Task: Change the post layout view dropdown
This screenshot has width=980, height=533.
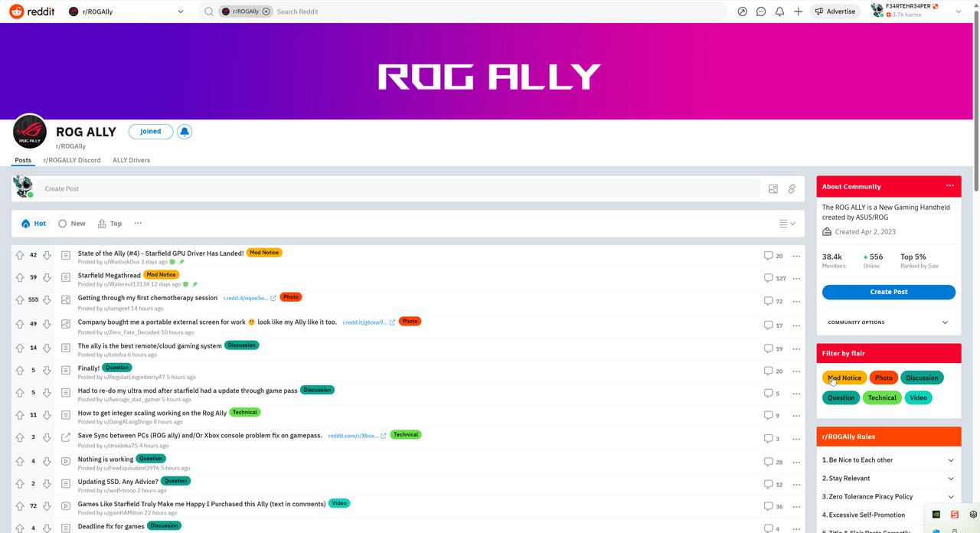Action: coord(787,224)
